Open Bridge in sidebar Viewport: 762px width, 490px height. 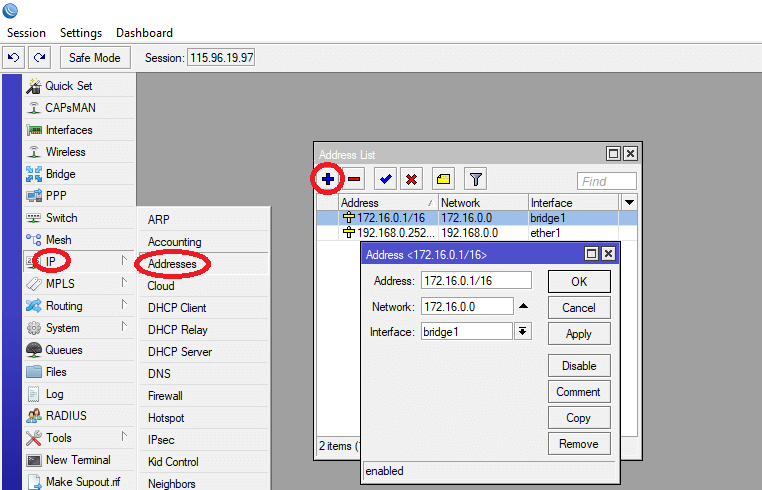tap(79, 174)
